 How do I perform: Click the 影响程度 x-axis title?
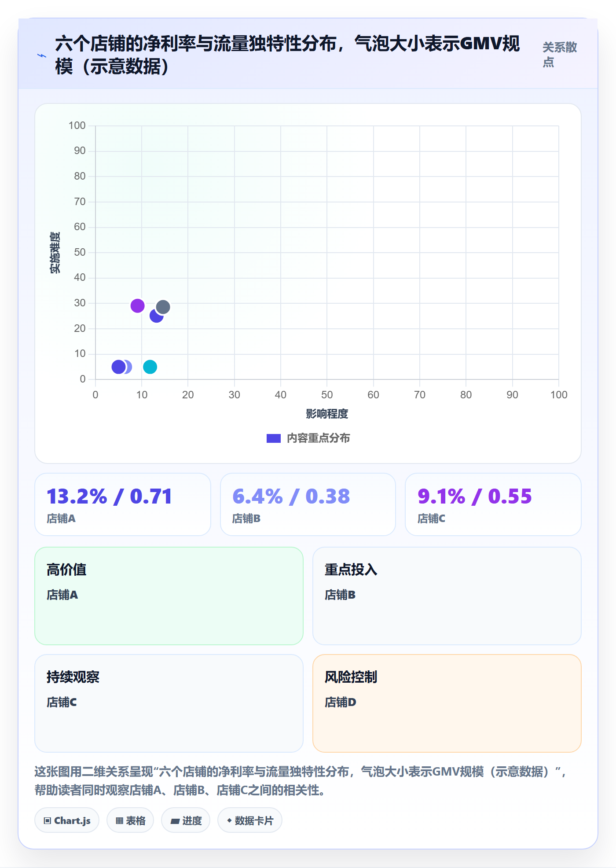click(x=327, y=414)
